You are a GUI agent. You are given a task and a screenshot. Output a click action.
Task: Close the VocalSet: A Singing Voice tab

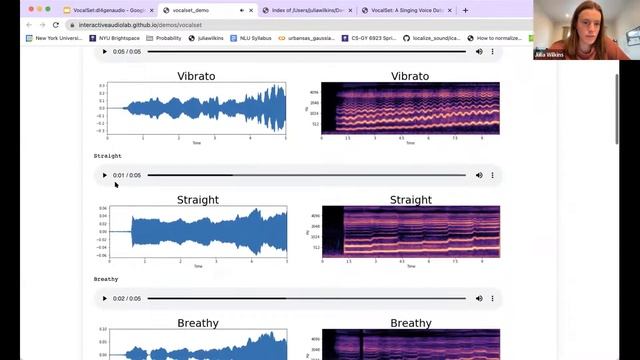click(449, 10)
